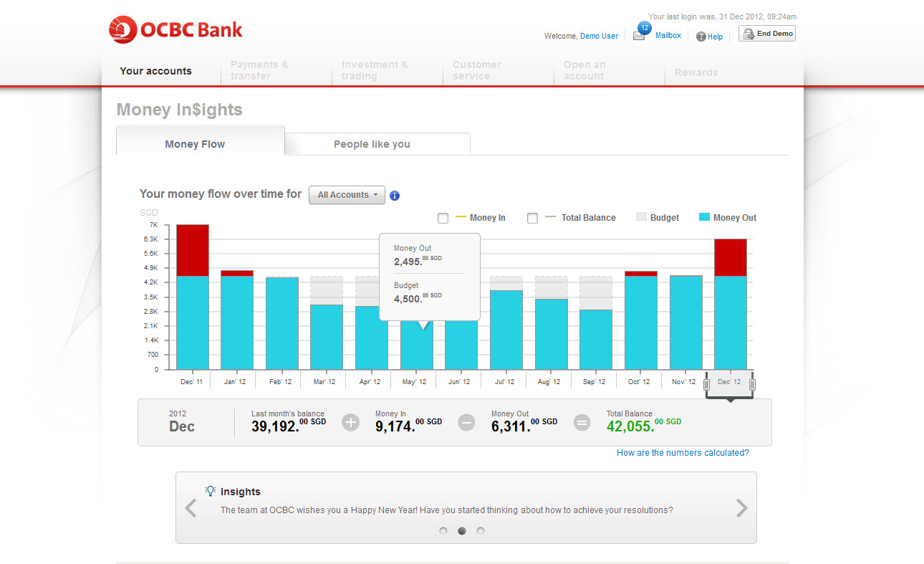Click the OCBC Bank logo
This screenshot has height=564, width=924.
coord(176,30)
